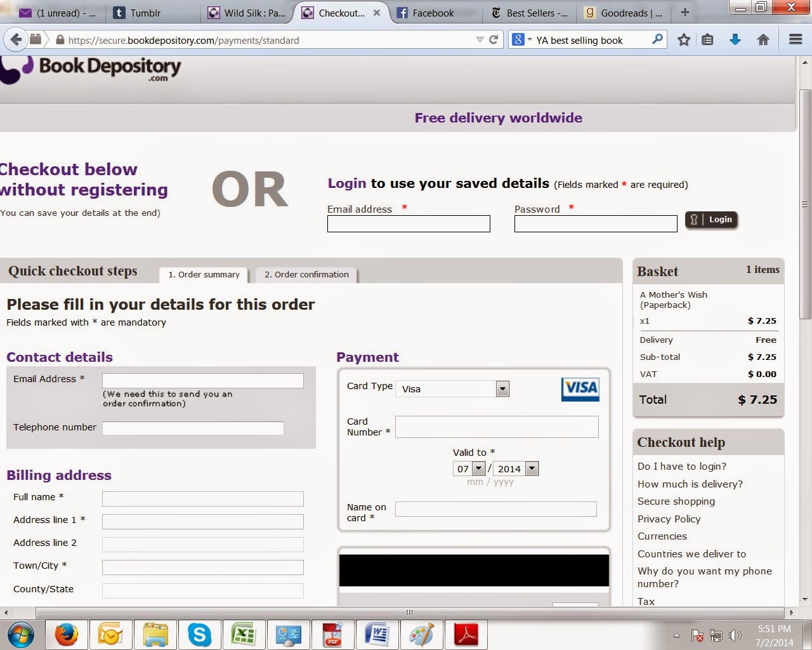The image size is (812, 650).
Task: Click the search magnifier icon
Action: [x=657, y=39]
